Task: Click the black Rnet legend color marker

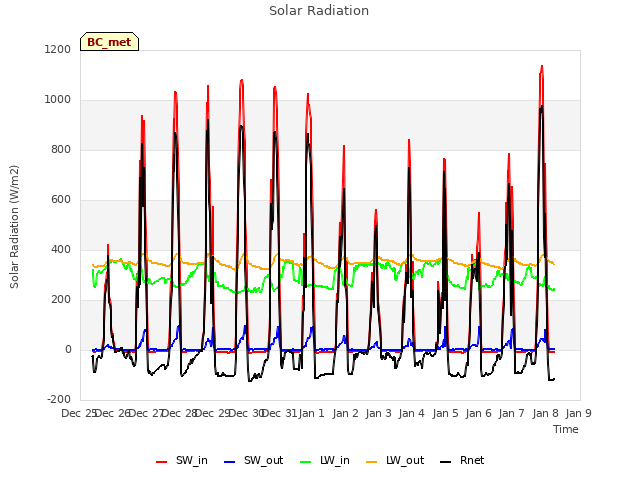Action: click(x=446, y=462)
